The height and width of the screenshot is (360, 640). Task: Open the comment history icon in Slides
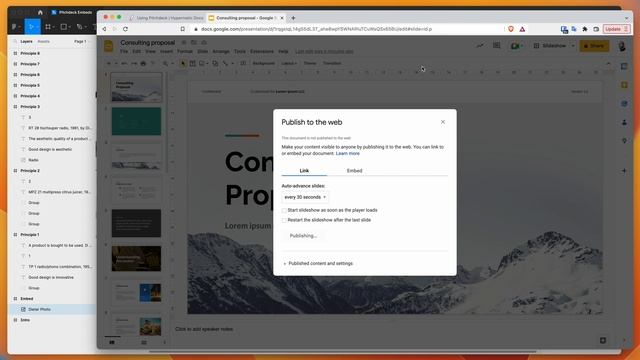(x=496, y=46)
